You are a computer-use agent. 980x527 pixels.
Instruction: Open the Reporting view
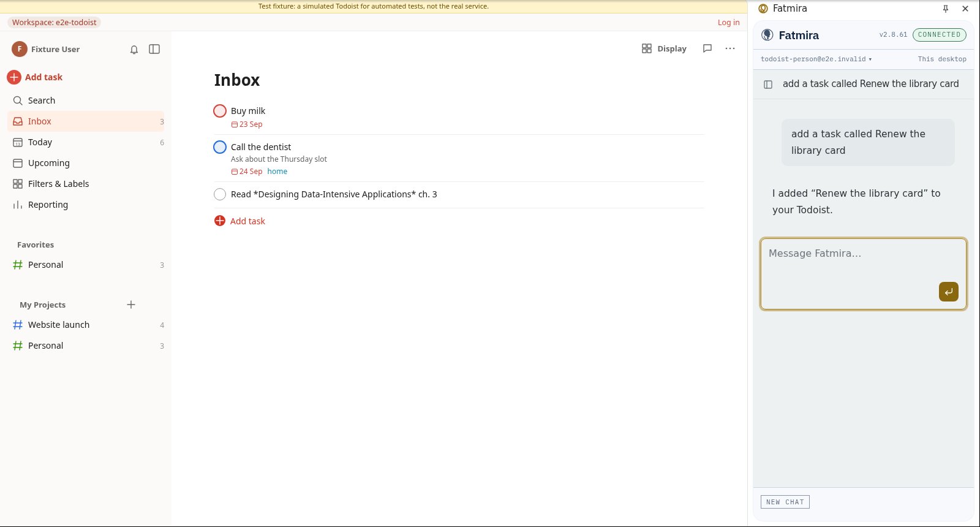tap(86, 205)
